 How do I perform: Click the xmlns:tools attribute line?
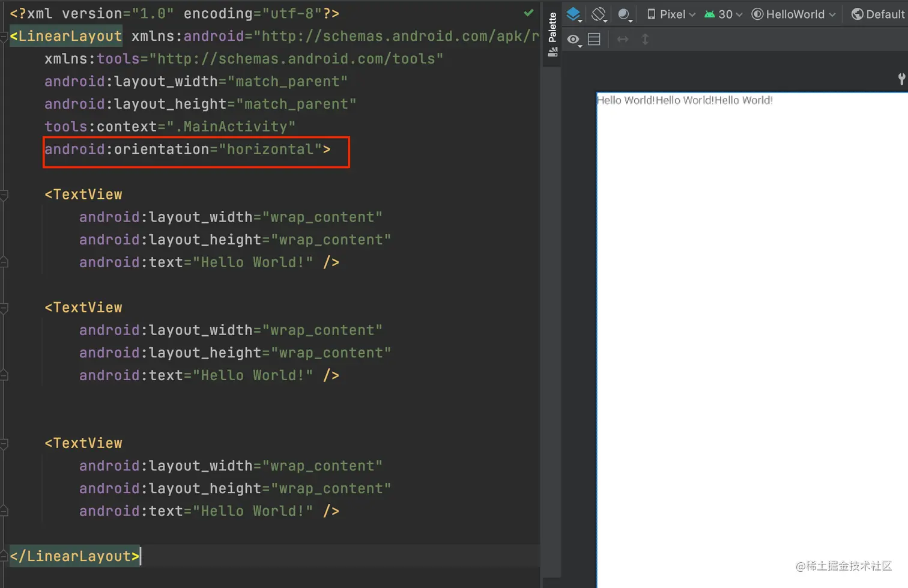tap(244, 59)
